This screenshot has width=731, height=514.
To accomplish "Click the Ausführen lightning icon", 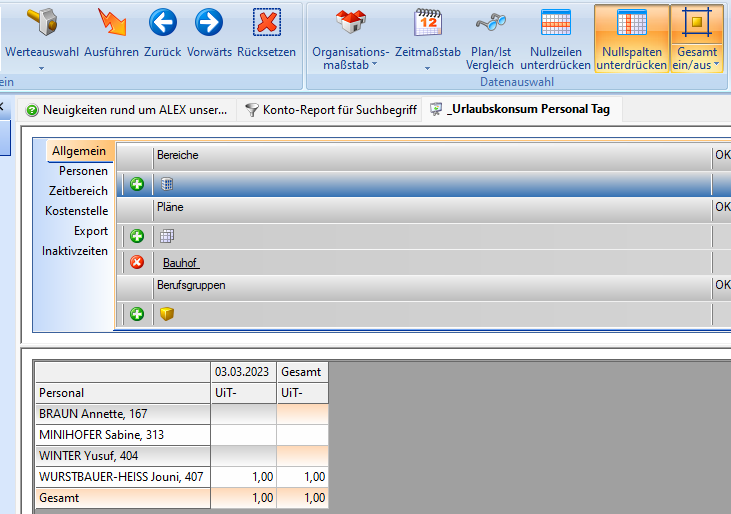I will coord(111,23).
